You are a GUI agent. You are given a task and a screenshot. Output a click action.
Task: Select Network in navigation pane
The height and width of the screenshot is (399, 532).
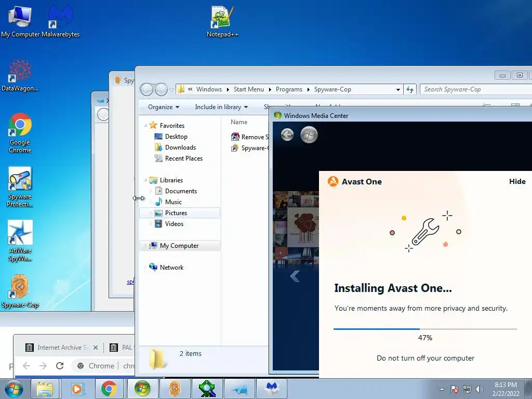coord(171,268)
